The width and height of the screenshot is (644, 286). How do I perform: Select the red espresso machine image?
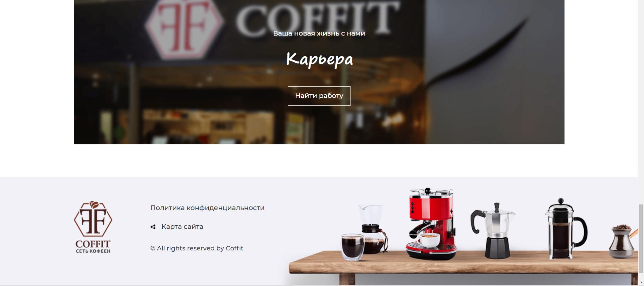tap(431, 224)
